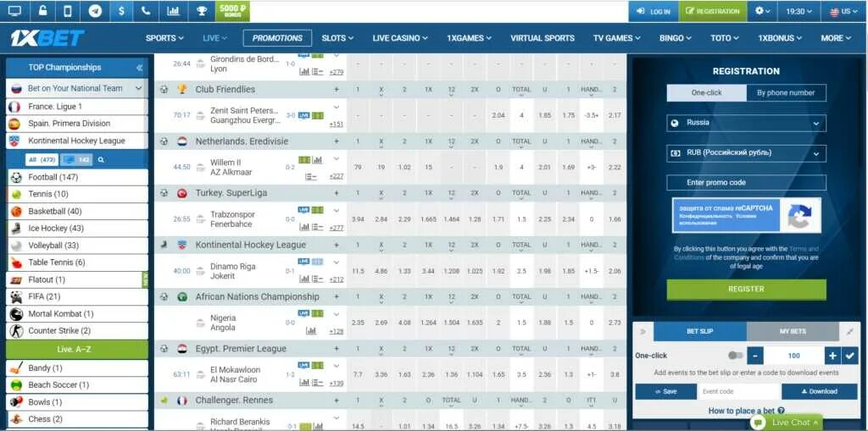Screen dimensions: 868x431
Task: Open +277 markets for Trabzonspor match
Action: 336,228
